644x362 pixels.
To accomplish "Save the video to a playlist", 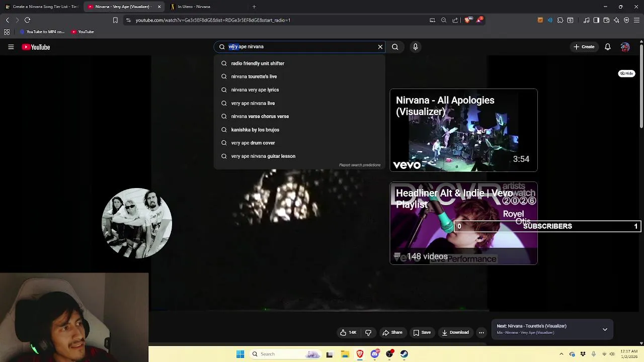I will coord(422,332).
